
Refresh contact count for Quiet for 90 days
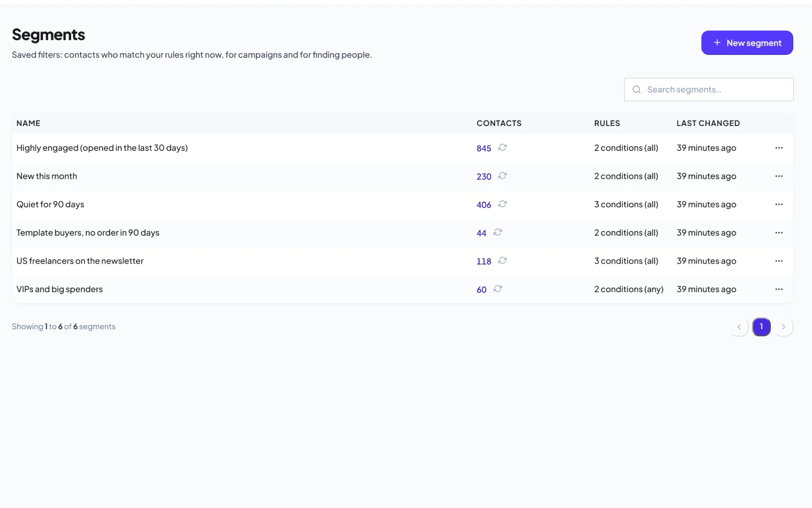(x=502, y=204)
